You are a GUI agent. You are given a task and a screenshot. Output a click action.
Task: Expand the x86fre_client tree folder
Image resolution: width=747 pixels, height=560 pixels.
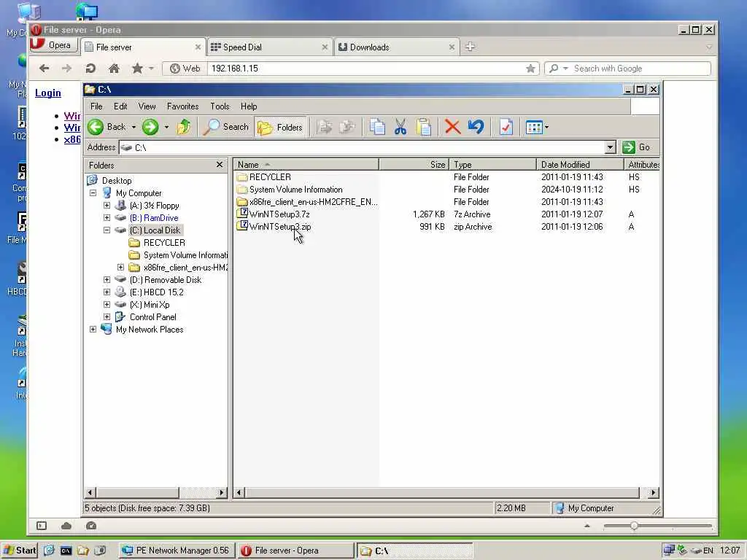(120, 267)
